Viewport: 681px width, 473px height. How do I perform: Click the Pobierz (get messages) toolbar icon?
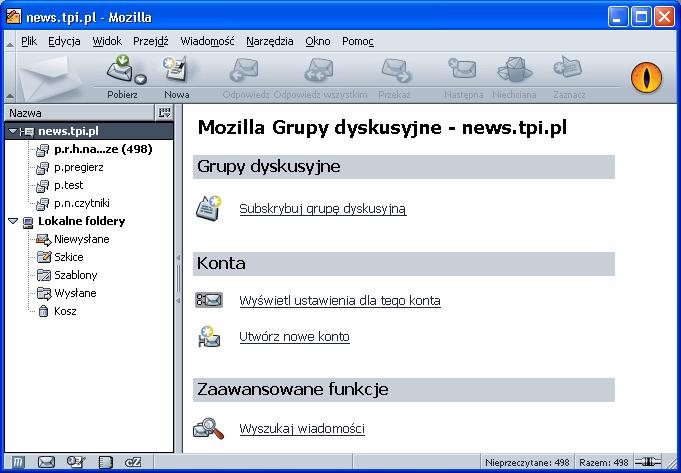coord(119,72)
